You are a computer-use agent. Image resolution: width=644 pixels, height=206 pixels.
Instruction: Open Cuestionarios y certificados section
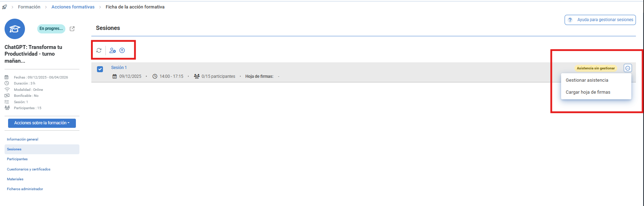click(28, 169)
